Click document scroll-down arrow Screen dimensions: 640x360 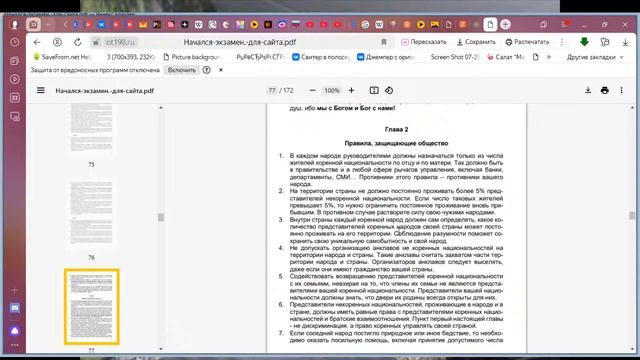pyautogui.click(x=632, y=349)
